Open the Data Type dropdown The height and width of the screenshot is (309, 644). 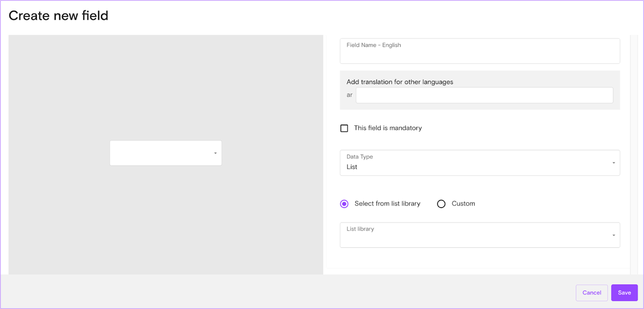pos(480,163)
